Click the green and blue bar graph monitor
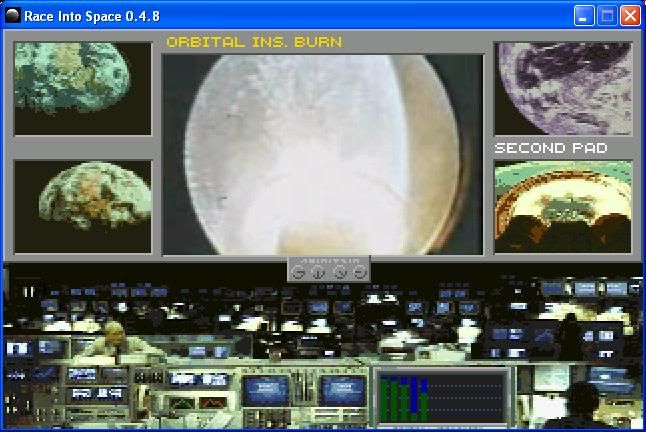Image resolution: width=646 pixels, height=432 pixels. (442, 397)
